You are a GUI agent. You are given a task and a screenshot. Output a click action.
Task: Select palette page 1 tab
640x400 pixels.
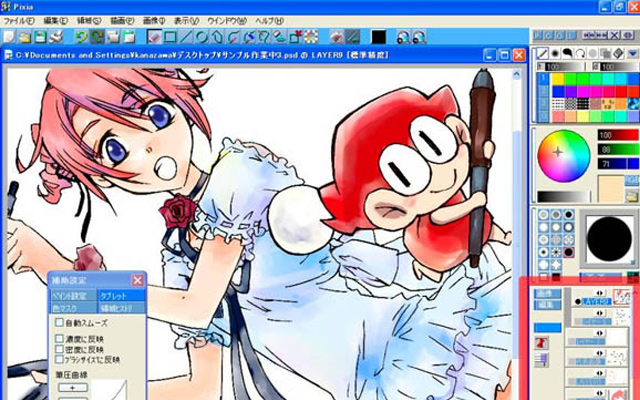(x=542, y=79)
